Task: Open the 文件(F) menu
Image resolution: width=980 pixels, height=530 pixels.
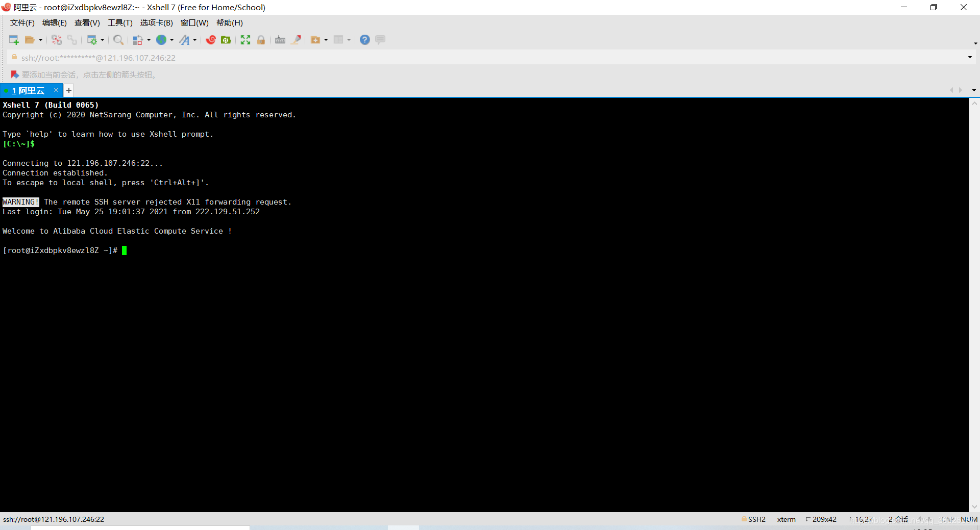Action: (22, 23)
